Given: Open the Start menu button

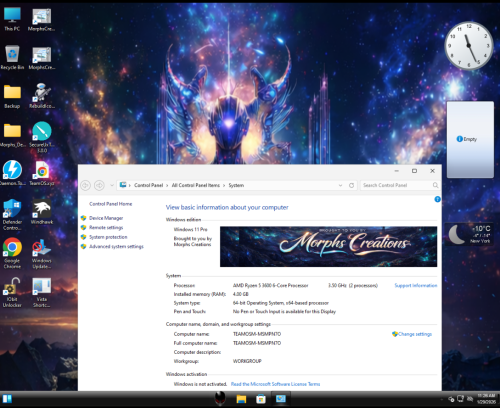Looking at the screenshot, I should click(7, 399).
